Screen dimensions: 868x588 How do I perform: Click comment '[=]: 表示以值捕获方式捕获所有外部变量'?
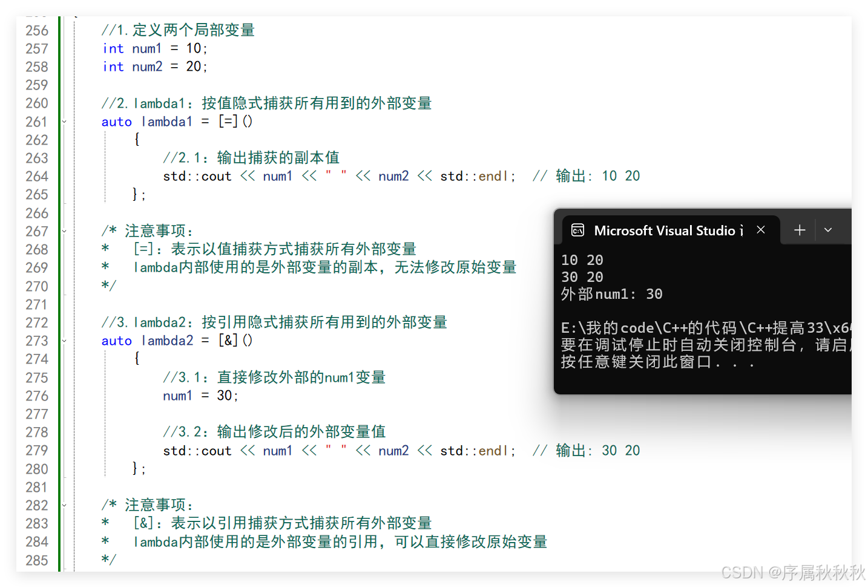(275, 249)
